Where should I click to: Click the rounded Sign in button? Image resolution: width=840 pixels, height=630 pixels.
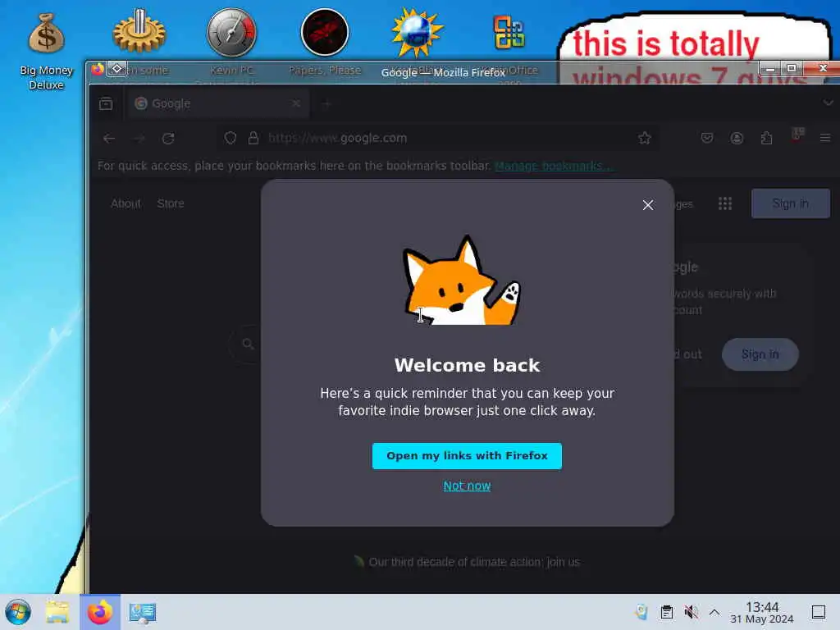760,354
